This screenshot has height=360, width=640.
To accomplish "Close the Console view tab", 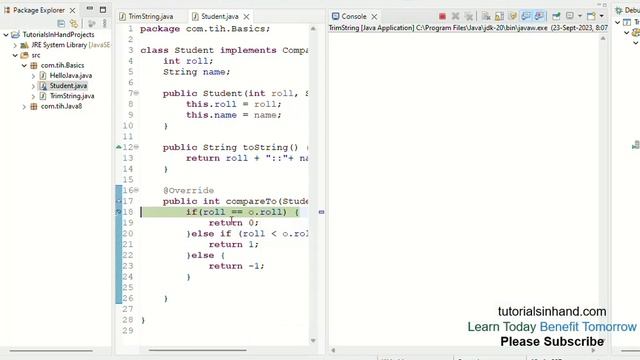I will (x=374, y=16).
